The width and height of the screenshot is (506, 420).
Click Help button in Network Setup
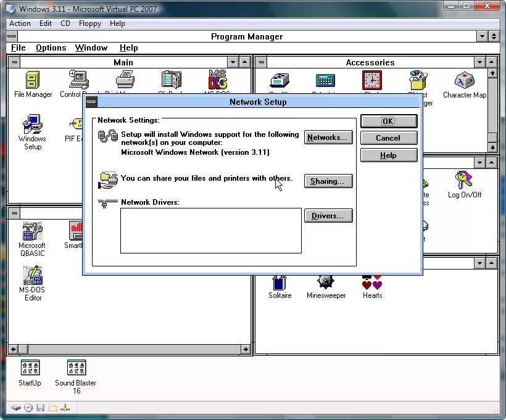pyautogui.click(x=389, y=155)
